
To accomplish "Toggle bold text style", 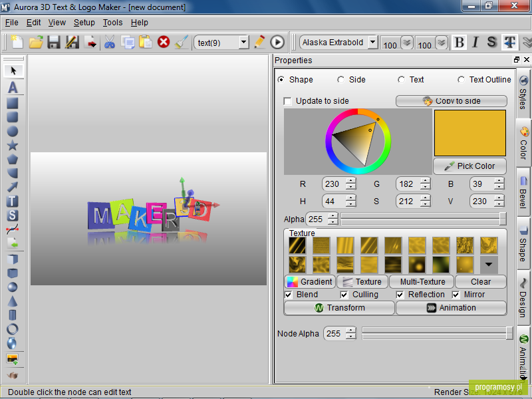I will point(460,43).
